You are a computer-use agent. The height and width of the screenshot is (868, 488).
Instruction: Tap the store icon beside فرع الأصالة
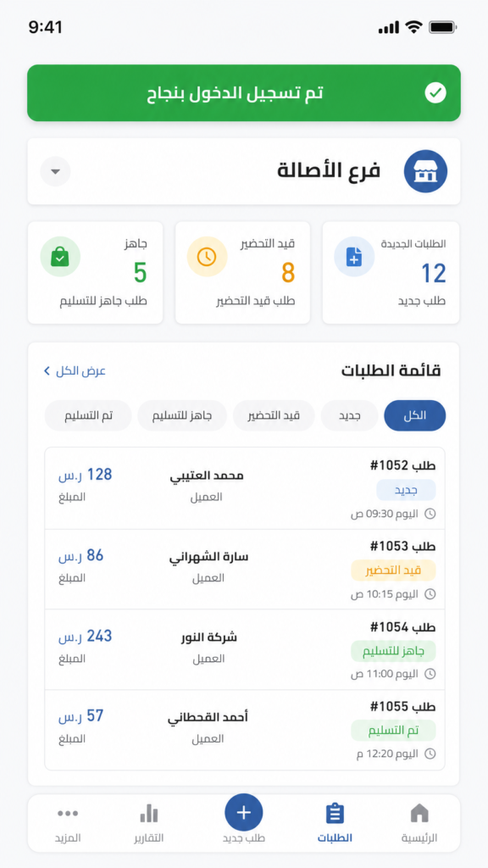click(x=425, y=171)
